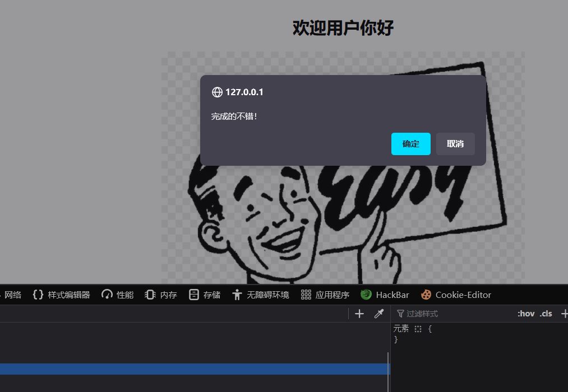This screenshot has height=392, width=568.
Task: Toggle the :hov pseudo-class panel
Action: click(x=526, y=314)
